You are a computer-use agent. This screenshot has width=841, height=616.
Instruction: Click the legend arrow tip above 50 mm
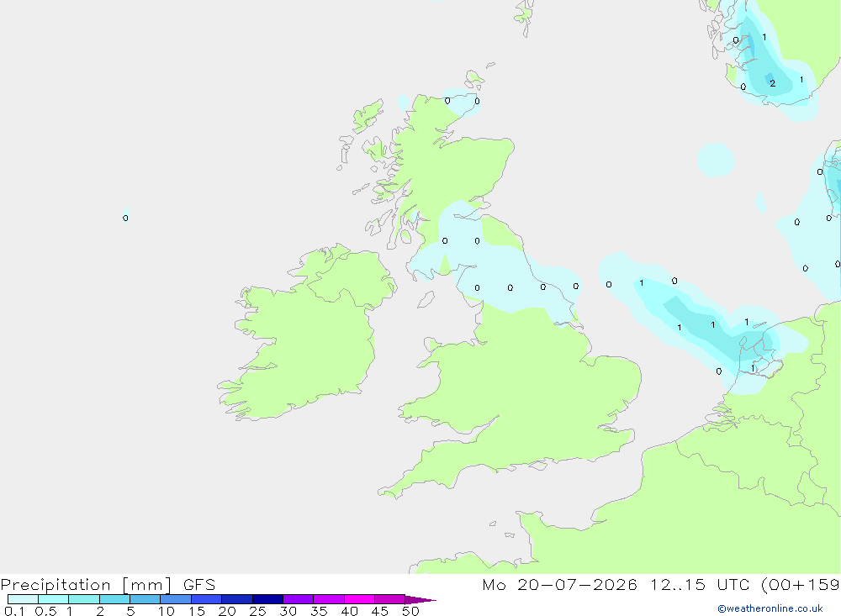421,600
